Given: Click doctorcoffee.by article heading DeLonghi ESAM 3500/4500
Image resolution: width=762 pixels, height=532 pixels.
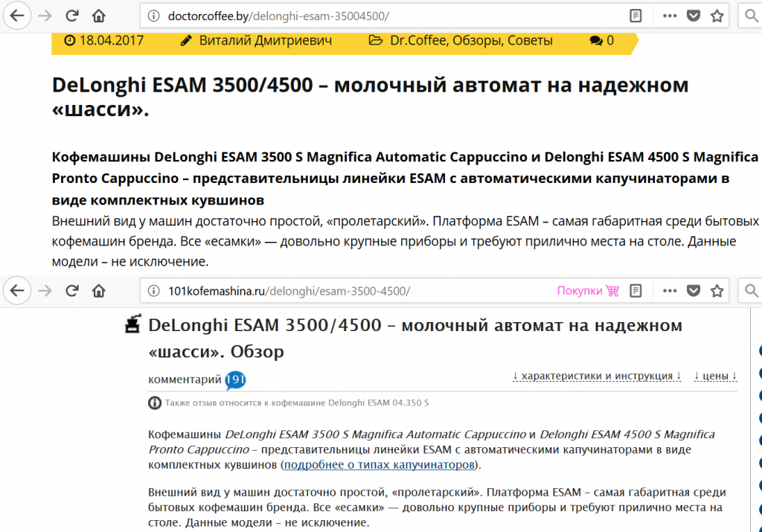Looking at the screenshot, I should click(x=371, y=97).
